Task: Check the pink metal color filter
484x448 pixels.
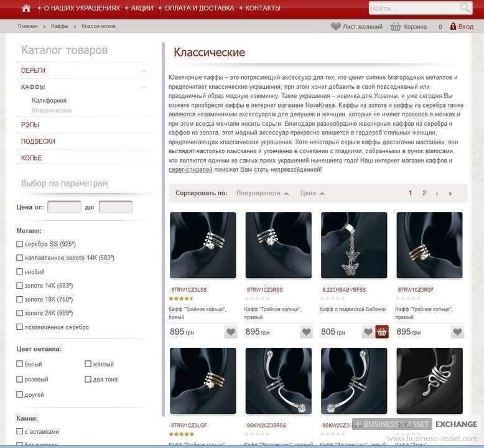Action: [x=19, y=379]
